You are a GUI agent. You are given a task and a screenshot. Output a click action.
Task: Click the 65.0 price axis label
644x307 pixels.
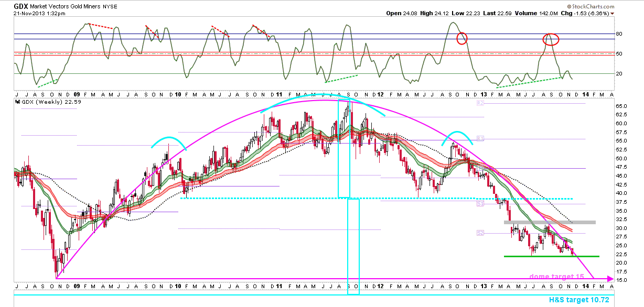(x=622, y=106)
